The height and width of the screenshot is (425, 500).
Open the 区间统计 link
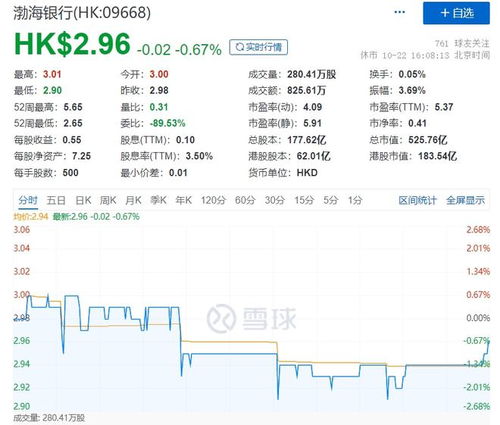coord(417,200)
